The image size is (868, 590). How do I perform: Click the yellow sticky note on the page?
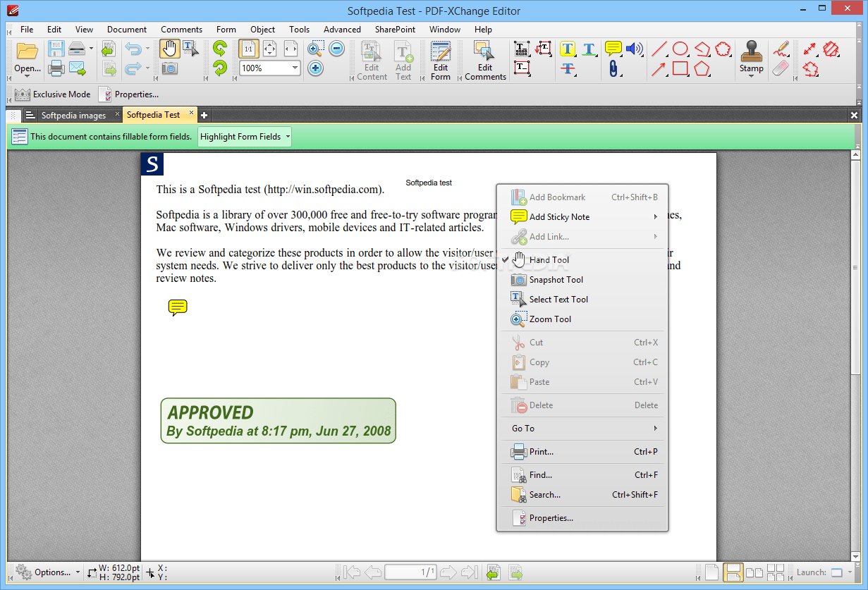pos(178,307)
